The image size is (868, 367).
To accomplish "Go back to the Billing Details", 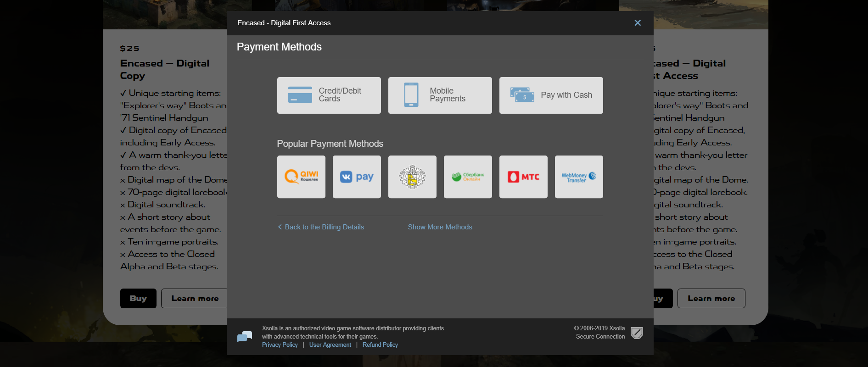I will pyautogui.click(x=321, y=227).
